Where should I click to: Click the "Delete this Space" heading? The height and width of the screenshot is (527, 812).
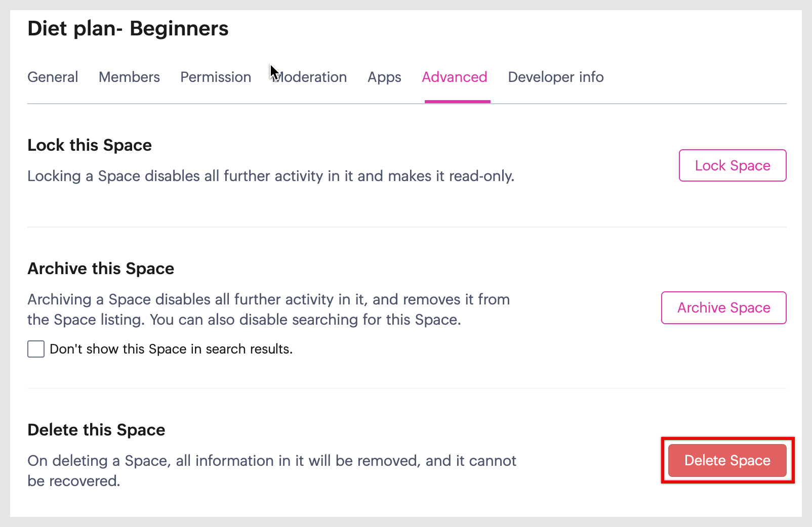[96, 430]
